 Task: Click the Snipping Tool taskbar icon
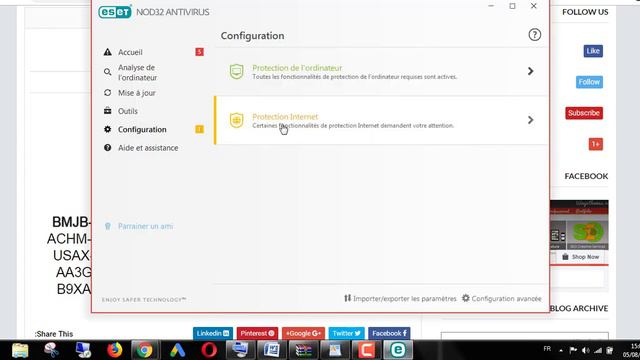[51, 350]
